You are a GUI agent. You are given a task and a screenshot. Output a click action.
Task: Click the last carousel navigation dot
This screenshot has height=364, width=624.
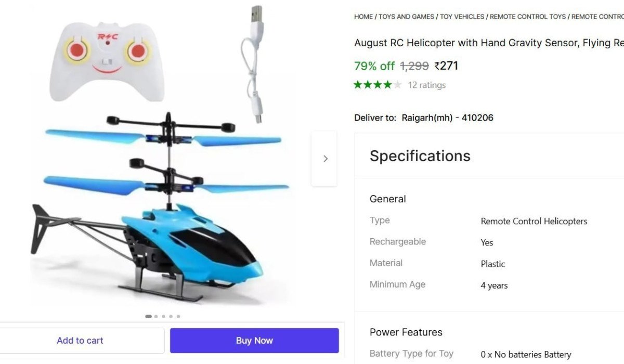tap(178, 316)
